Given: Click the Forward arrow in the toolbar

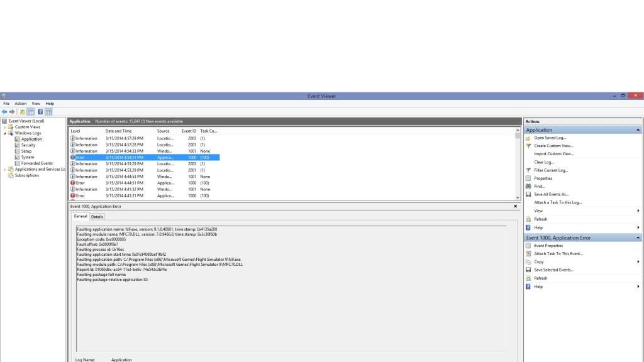Looking at the screenshot, I should coord(12,112).
